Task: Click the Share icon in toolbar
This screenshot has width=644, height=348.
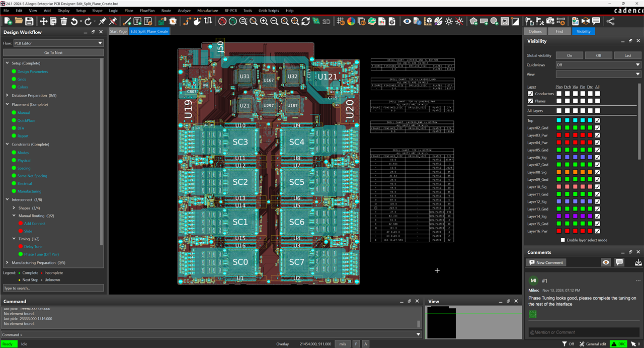Action: (610, 21)
